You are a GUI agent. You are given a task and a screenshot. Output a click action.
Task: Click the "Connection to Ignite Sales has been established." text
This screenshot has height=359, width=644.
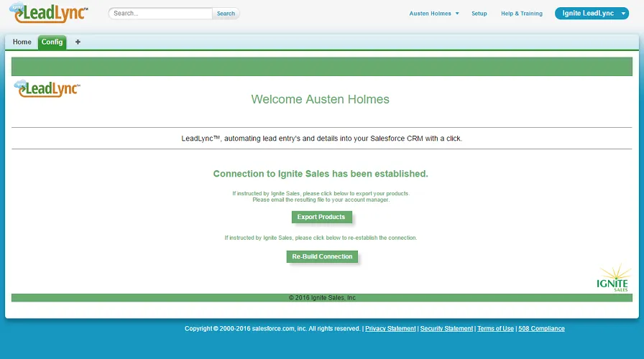tap(321, 174)
